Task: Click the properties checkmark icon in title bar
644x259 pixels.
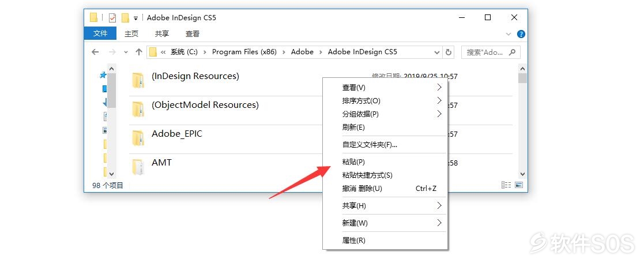Action: pyautogui.click(x=112, y=18)
